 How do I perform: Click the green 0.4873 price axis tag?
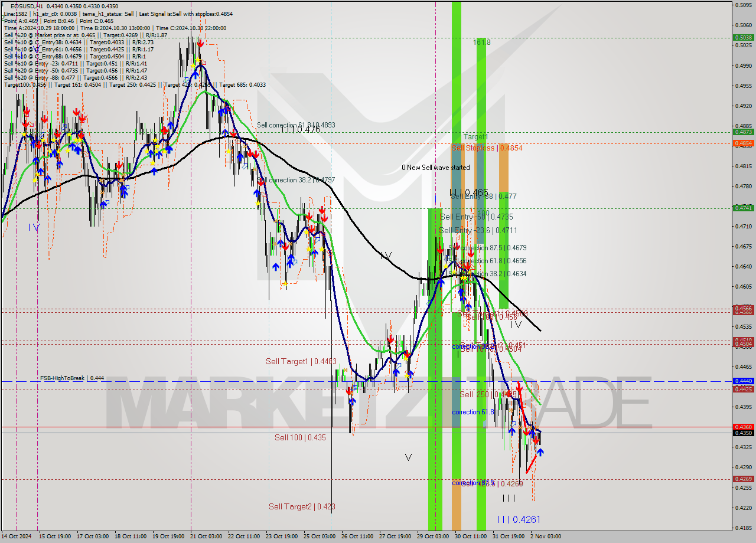point(743,132)
